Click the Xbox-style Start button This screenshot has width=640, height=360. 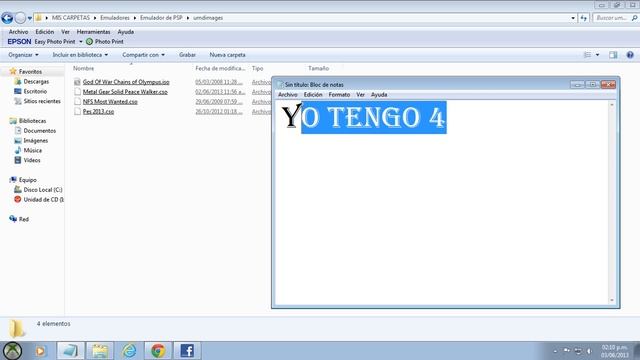[x=13, y=351]
